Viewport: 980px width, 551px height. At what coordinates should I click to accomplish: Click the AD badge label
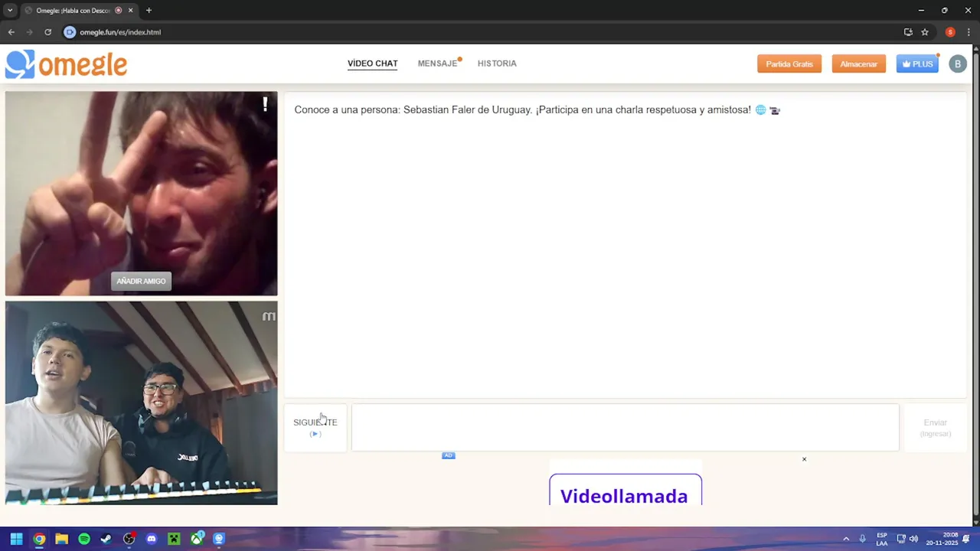pos(448,455)
